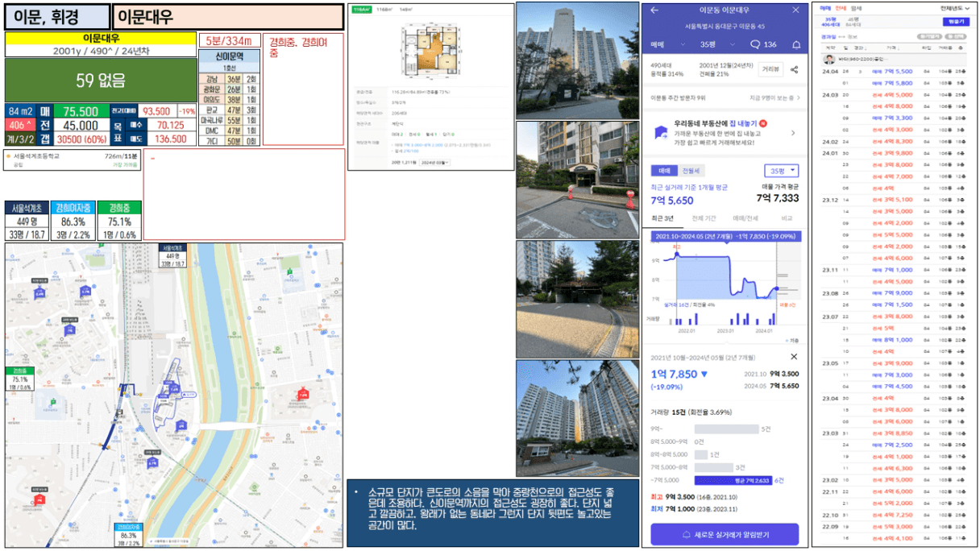Click 새로운 실거래가 알림받기 button
Image resolution: width=980 pixels, height=551 pixels.
(725, 534)
